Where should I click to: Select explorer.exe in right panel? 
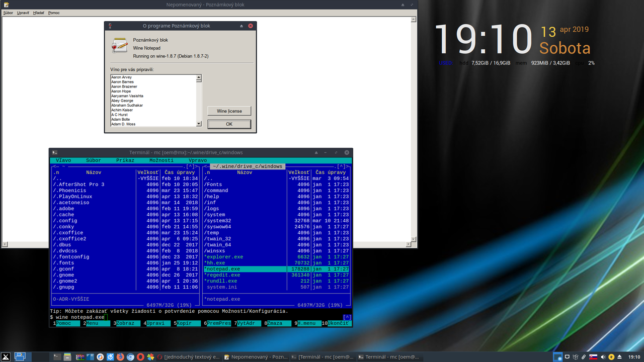(276, 257)
